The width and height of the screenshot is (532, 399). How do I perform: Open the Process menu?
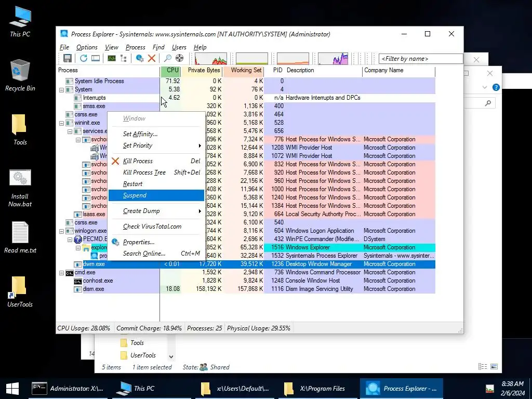click(136, 47)
